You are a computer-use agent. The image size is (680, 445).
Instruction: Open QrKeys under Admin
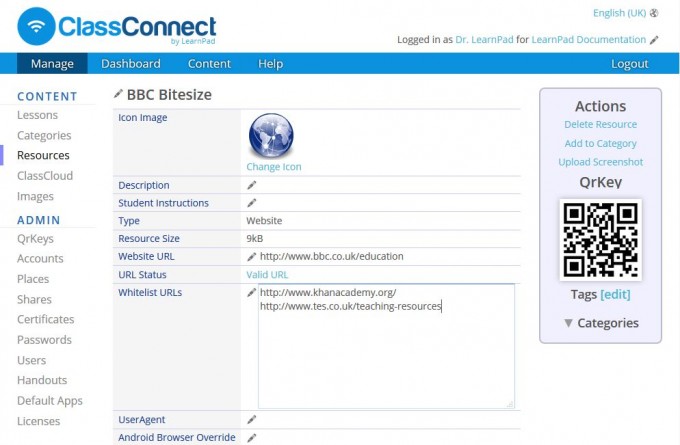click(36, 239)
